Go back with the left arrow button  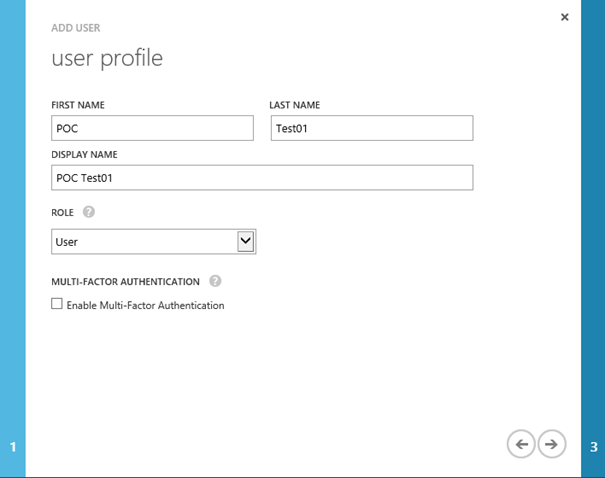coord(521,443)
